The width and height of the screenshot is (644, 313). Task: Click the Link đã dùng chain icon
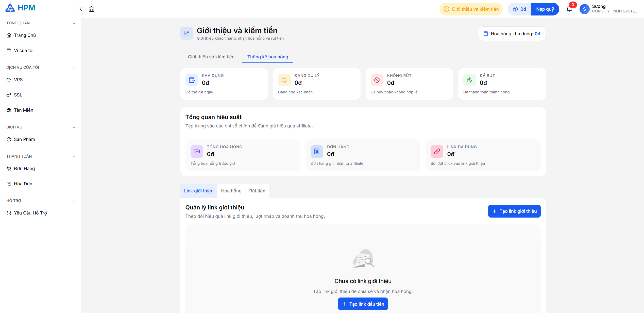437,152
